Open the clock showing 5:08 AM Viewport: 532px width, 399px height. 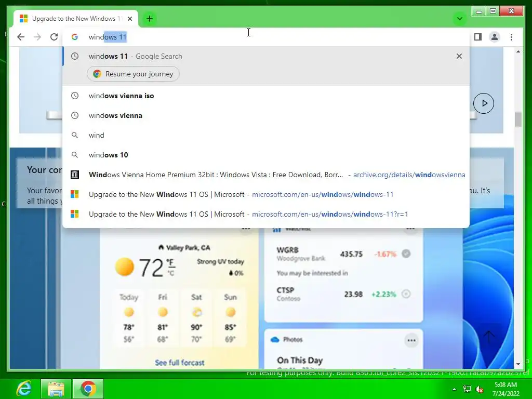[x=506, y=389]
